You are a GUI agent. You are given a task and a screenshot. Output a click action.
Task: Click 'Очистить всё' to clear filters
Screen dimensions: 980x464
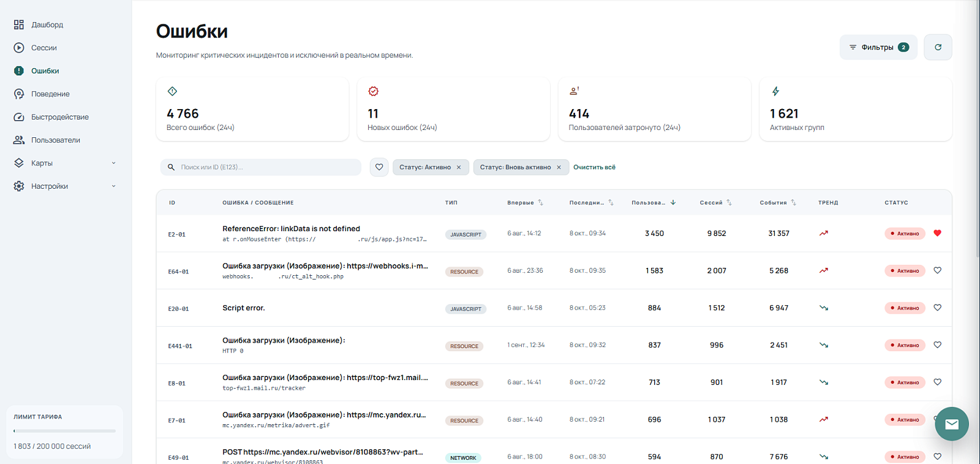tap(594, 167)
